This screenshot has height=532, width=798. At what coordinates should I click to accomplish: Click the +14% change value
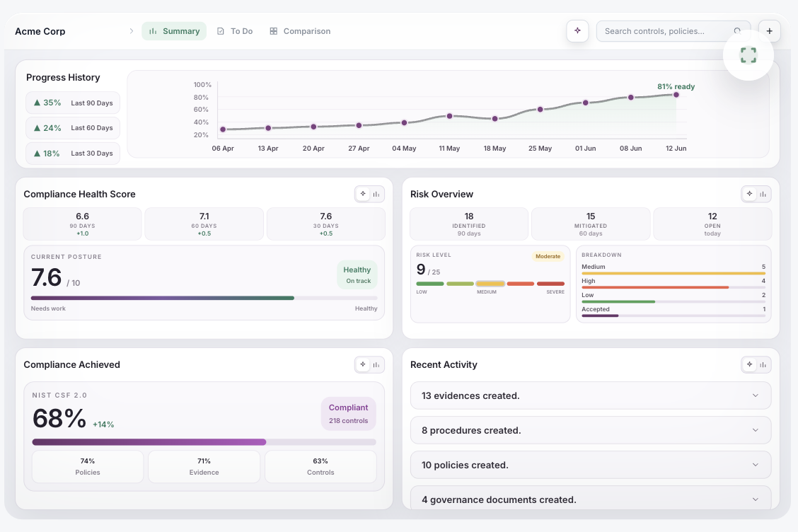[x=103, y=424]
